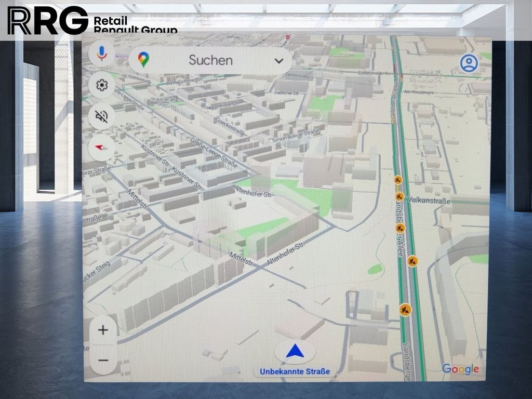Click the Vulkanstraße street label
The height and width of the screenshot is (399, 532).
pyautogui.click(x=429, y=201)
